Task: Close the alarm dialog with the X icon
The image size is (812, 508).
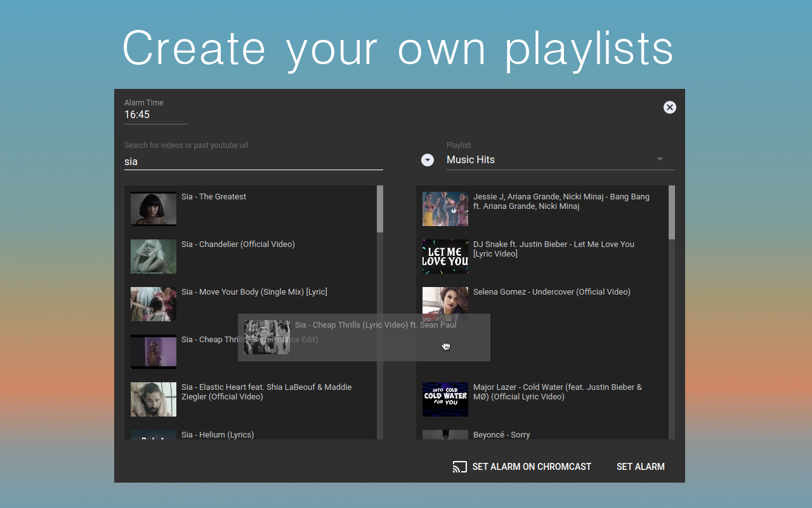Action: [x=670, y=107]
